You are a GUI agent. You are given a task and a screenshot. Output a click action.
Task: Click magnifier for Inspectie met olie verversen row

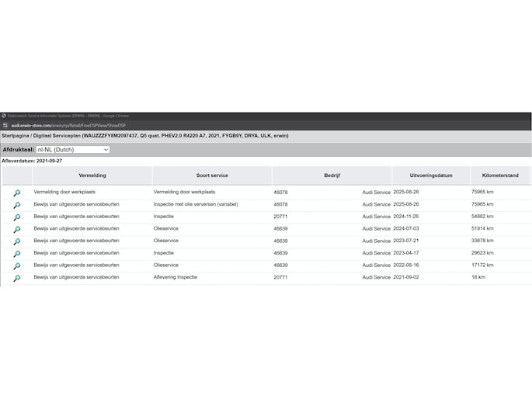(x=16, y=205)
